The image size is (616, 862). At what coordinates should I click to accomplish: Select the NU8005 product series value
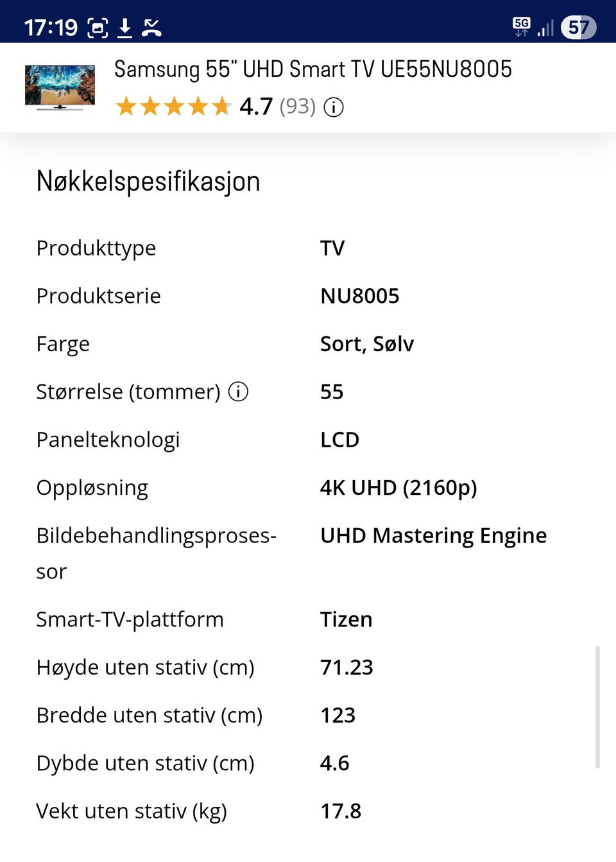coord(359,296)
